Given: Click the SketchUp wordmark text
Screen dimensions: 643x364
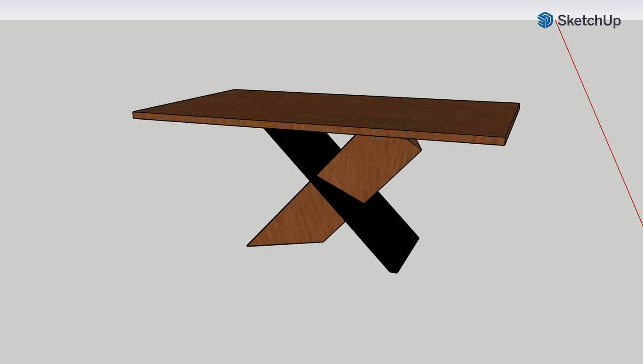Looking at the screenshot, I should (x=589, y=20).
